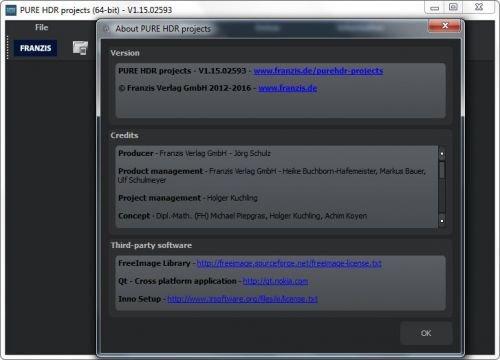Click OK in the About dialog

point(426,333)
